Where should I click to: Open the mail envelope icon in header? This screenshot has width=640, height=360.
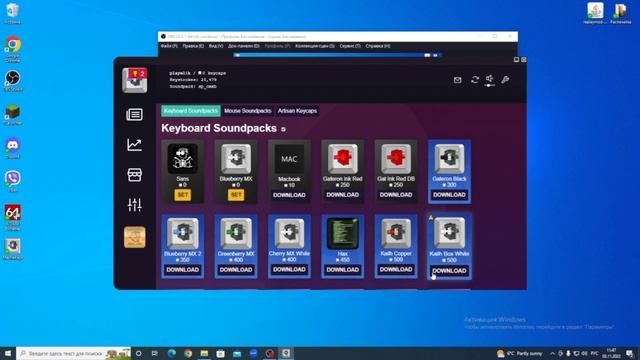point(457,80)
